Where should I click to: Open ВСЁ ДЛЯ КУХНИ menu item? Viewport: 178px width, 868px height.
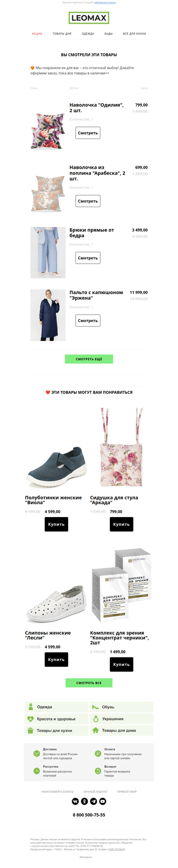click(134, 34)
